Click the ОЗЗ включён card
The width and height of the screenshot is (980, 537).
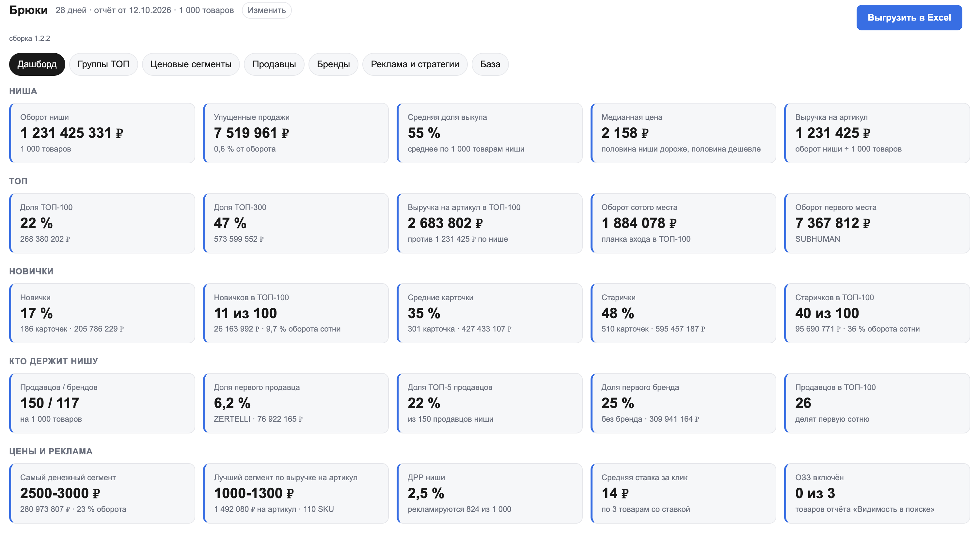click(x=877, y=494)
